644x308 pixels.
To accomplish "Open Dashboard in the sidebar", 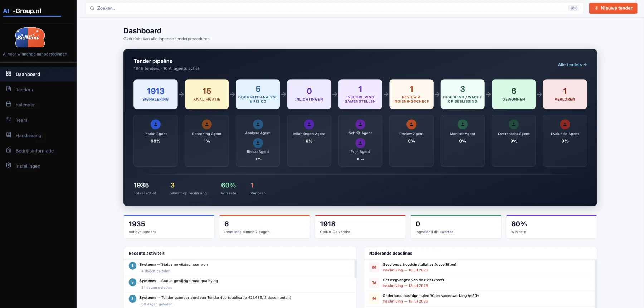I will (x=38, y=74).
